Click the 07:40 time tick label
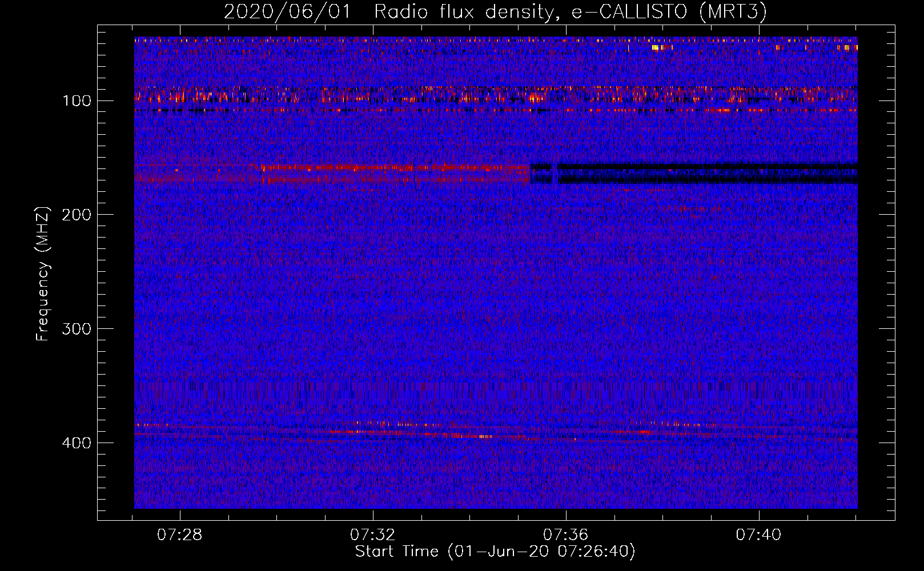The width and height of the screenshot is (924, 571). [758, 535]
